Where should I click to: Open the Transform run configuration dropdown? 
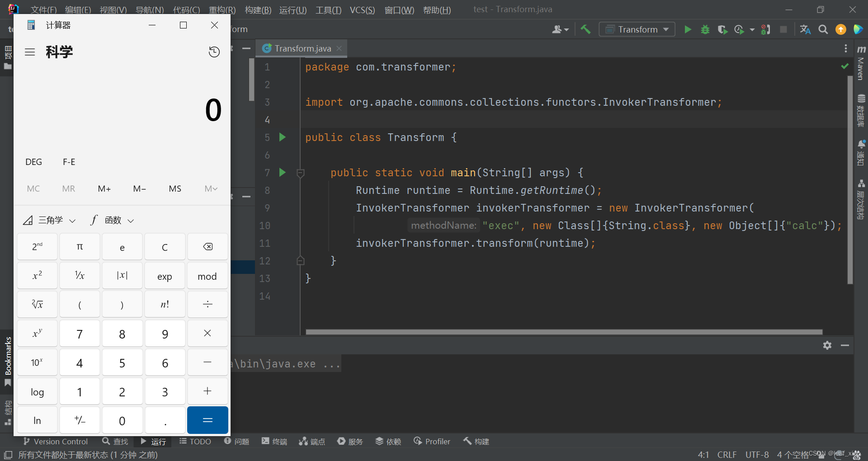[x=637, y=29]
